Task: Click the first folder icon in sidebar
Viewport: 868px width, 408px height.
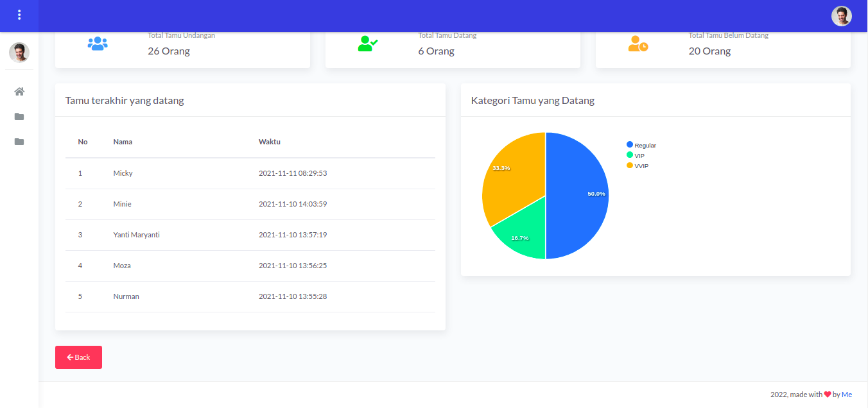Action: tap(19, 117)
